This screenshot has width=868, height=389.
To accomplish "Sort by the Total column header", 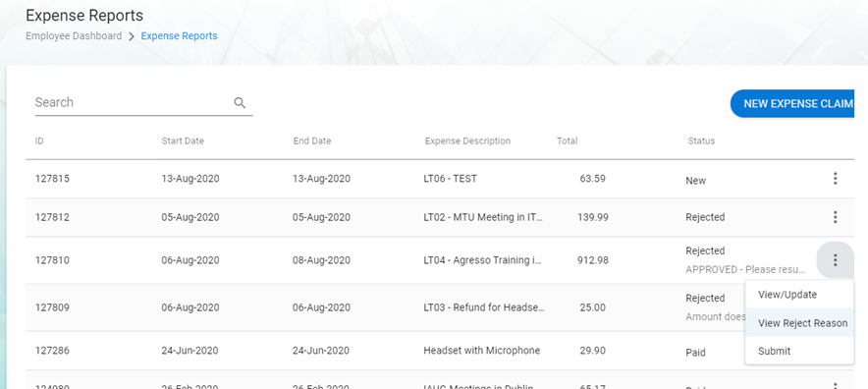I will [x=567, y=140].
